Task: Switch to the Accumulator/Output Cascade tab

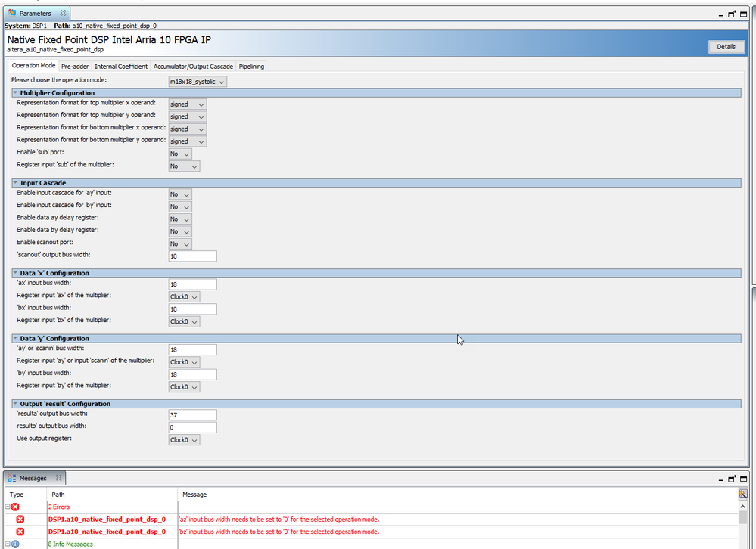Action: pyautogui.click(x=193, y=67)
